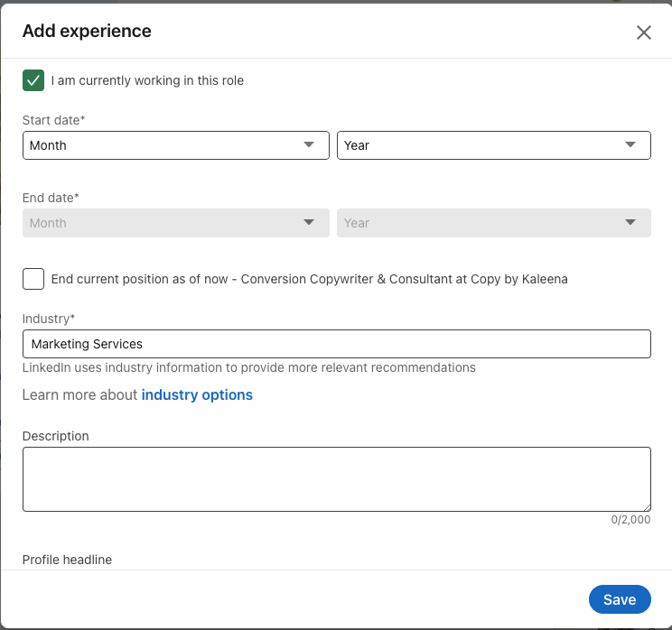Click the 'Industry*' label

(x=49, y=319)
